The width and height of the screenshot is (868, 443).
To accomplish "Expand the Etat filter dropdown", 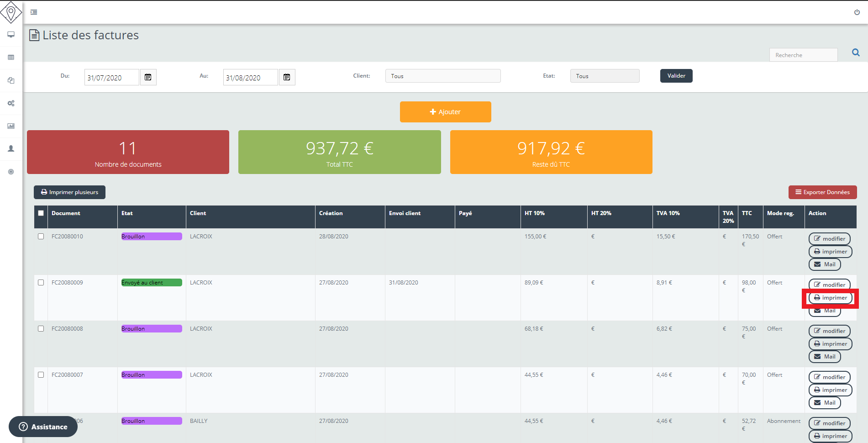I will pyautogui.click(x=604, y=76).
